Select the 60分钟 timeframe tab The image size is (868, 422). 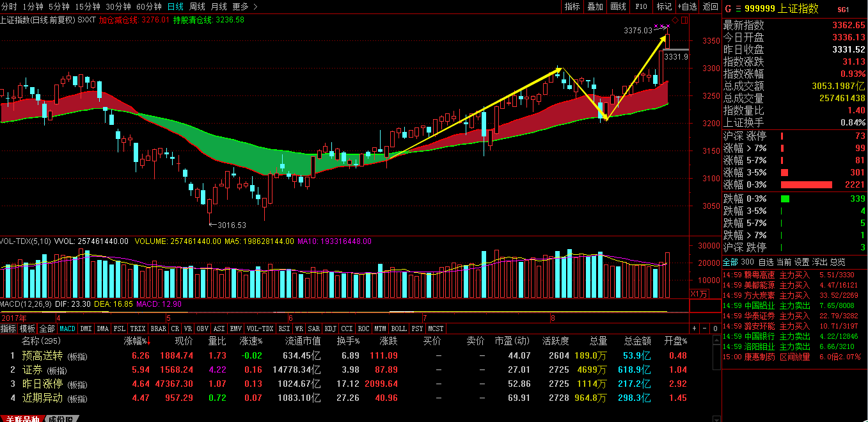click(x=149, y=6)
